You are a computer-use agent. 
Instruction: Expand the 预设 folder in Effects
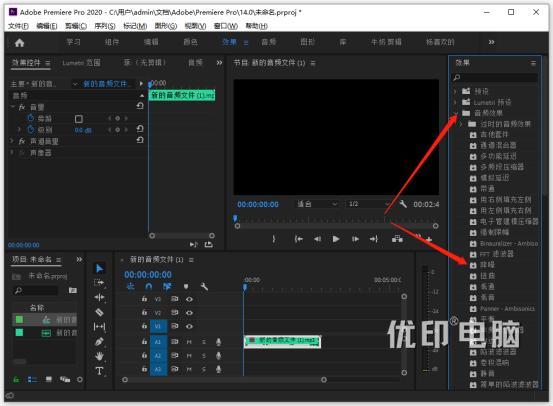pyautogui.click(x=455, y=91)
